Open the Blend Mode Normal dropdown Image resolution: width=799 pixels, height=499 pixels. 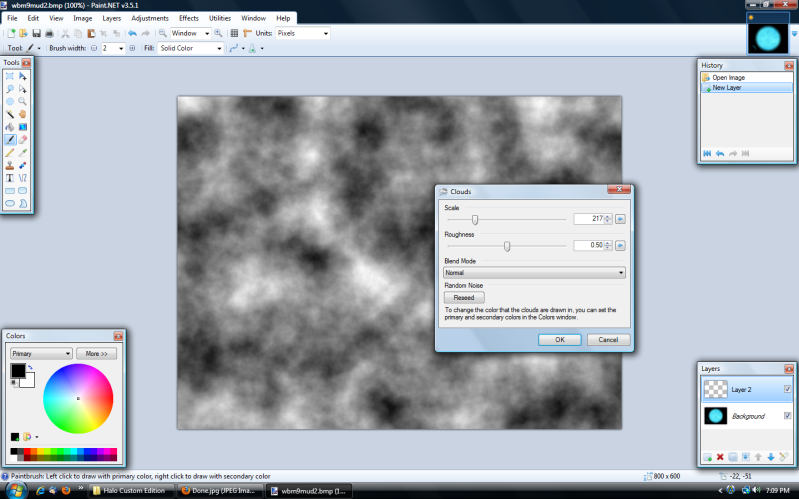[534, 273]
